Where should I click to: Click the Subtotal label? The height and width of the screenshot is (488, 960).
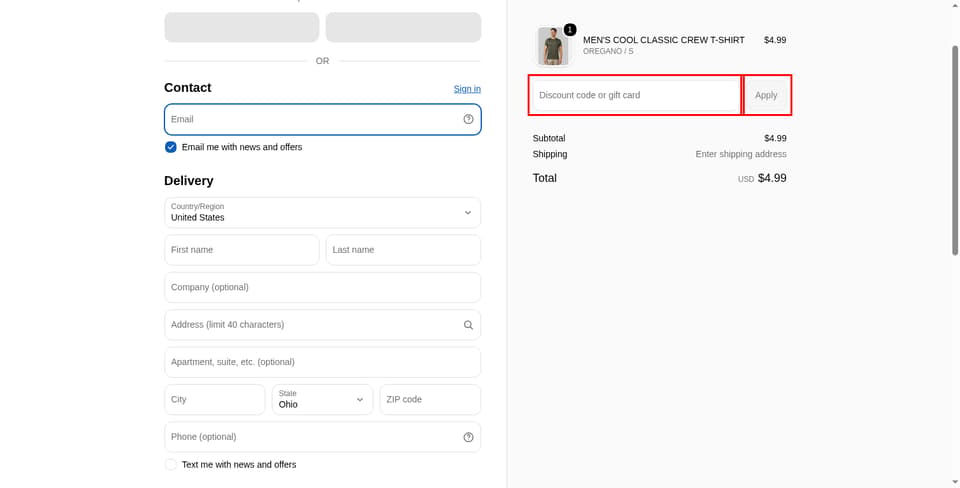click(549, 138)
